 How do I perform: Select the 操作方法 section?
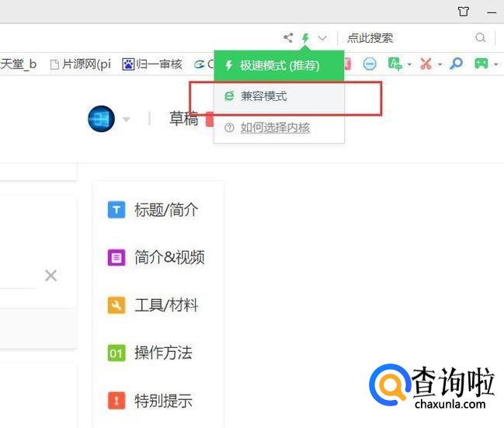click(150, 353)
